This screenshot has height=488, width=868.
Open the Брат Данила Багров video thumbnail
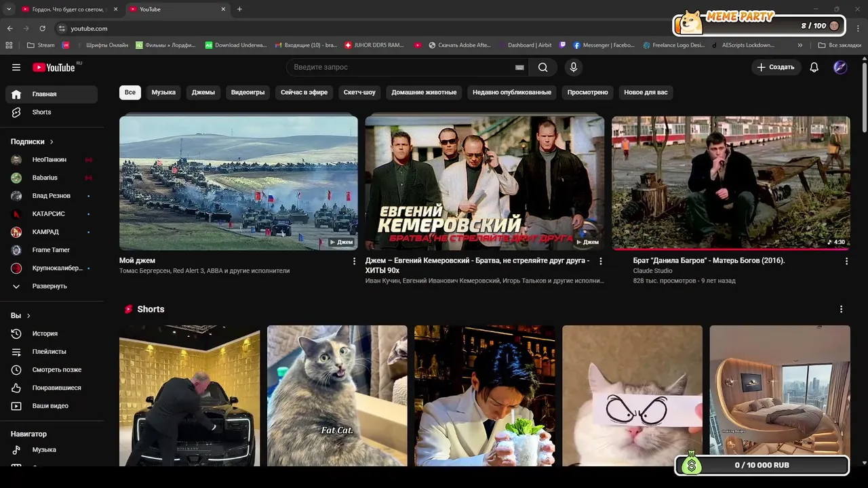731,183
